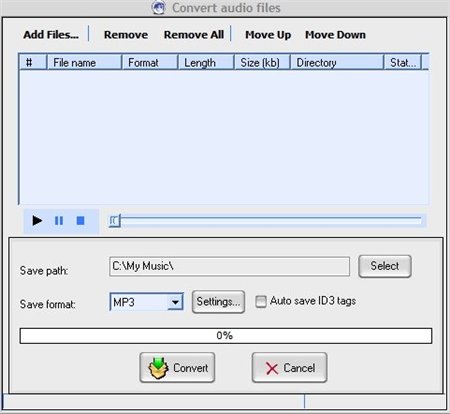This screenshot has height=414, width=450.
Task: Click Add Files in toolbar
Action: pos(51,35)
